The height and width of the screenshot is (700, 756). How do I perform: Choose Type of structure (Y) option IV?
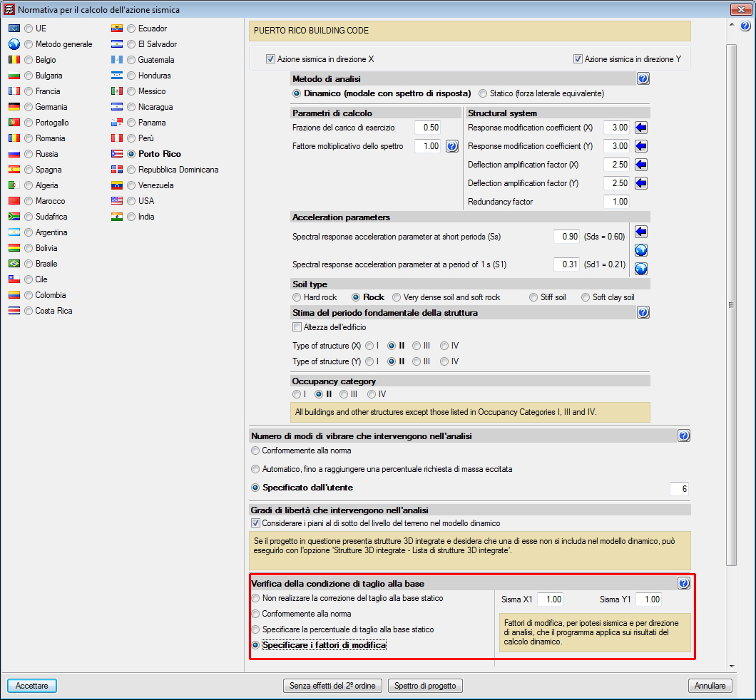[x=444, y=361]
